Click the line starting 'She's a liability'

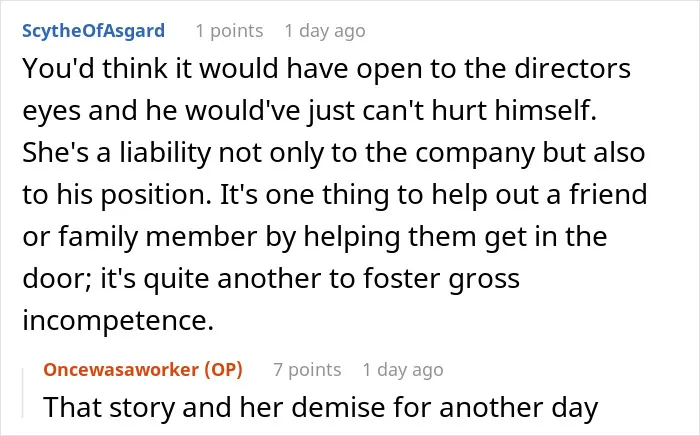pos(333,153)
